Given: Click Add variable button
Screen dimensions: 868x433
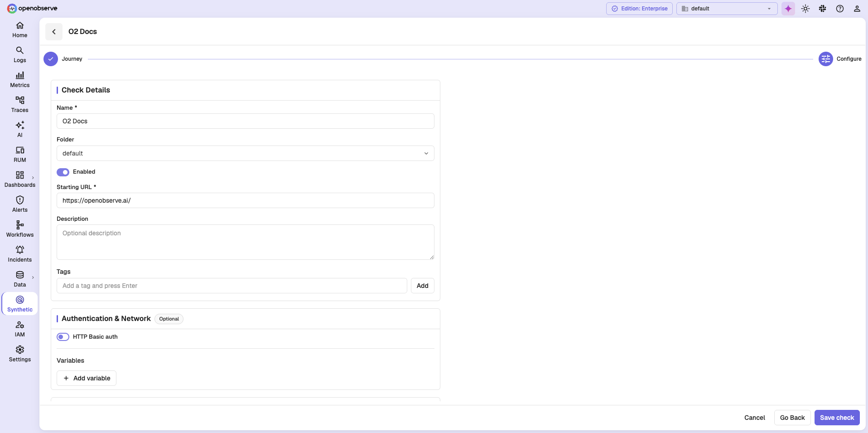Looking at the screenshot, I should [87, 378].
